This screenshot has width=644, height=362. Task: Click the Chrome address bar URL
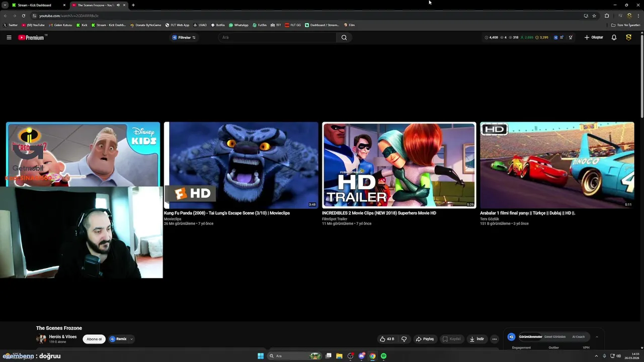pyautogui.click(x=69, y=16)
